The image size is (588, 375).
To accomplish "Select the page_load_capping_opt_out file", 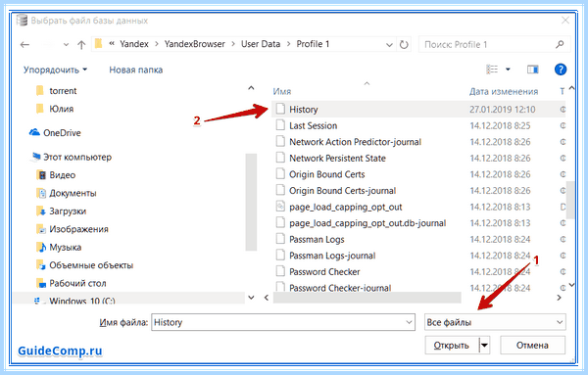I will [x=345, y=207].
